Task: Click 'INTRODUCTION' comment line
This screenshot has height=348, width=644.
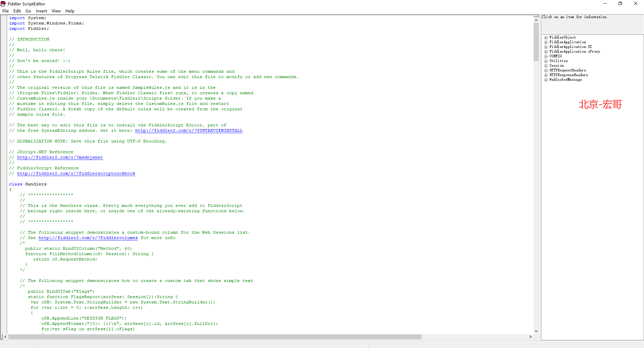Action: click(x=29, y=40)
